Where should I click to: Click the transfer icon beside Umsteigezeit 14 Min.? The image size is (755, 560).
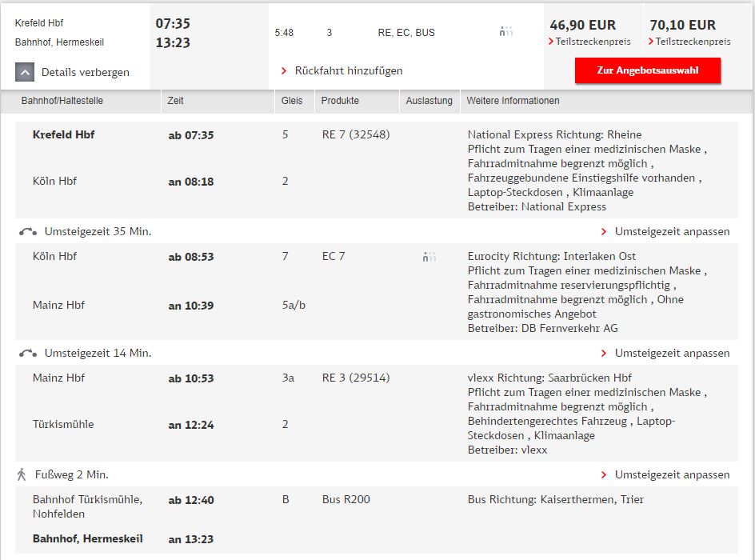pyautogui.click(x=28, y=354)
